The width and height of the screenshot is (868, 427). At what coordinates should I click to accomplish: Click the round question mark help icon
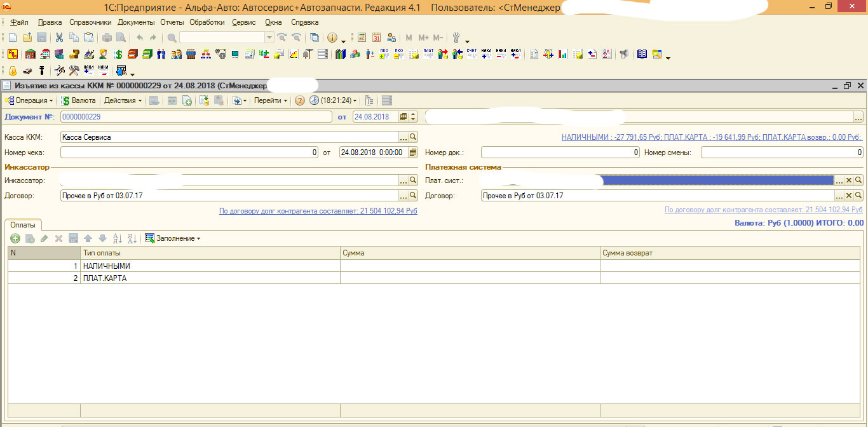300,100
